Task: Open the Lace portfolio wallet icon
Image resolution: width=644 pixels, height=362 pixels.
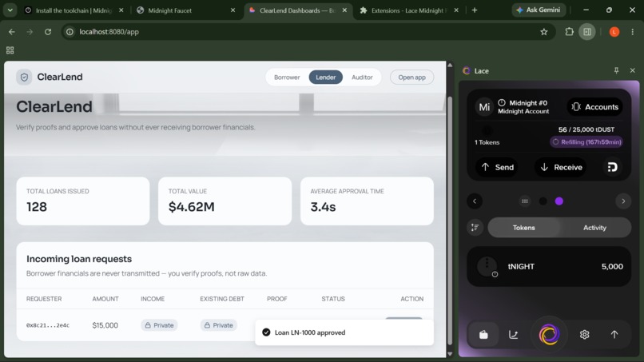Action: 483,335
